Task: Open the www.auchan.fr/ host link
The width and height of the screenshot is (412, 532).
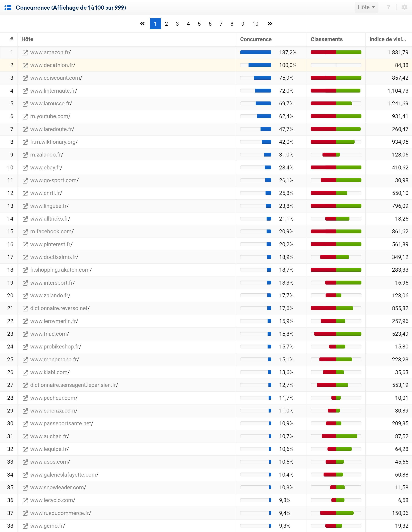Action: coord(50,436)
